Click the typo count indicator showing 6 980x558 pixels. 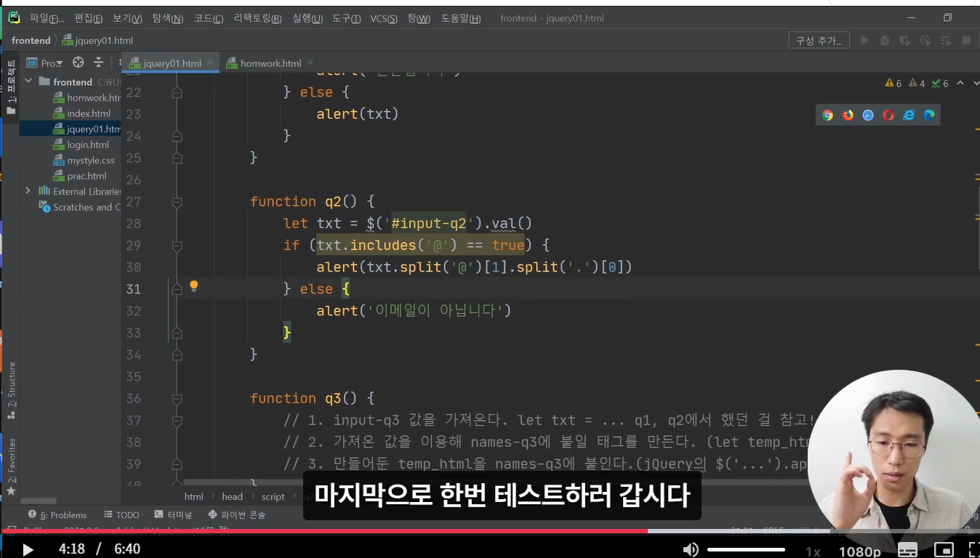(940, 84)
